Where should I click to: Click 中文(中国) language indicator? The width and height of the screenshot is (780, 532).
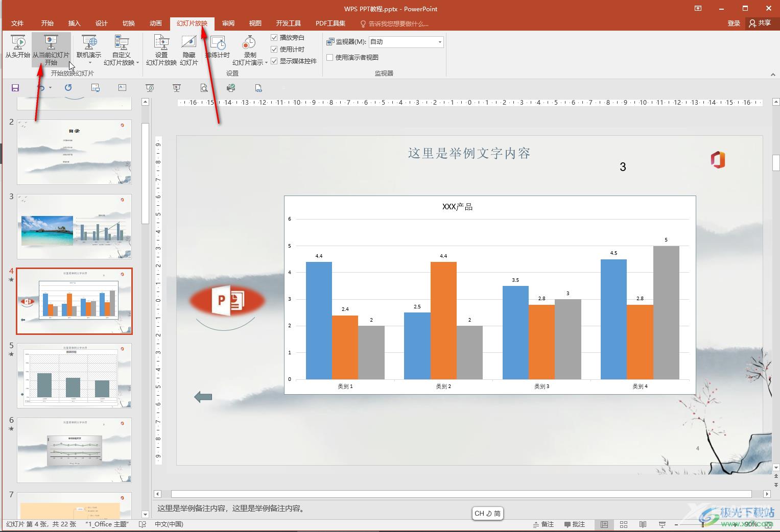pyautogui.click(x=169, y=524)
